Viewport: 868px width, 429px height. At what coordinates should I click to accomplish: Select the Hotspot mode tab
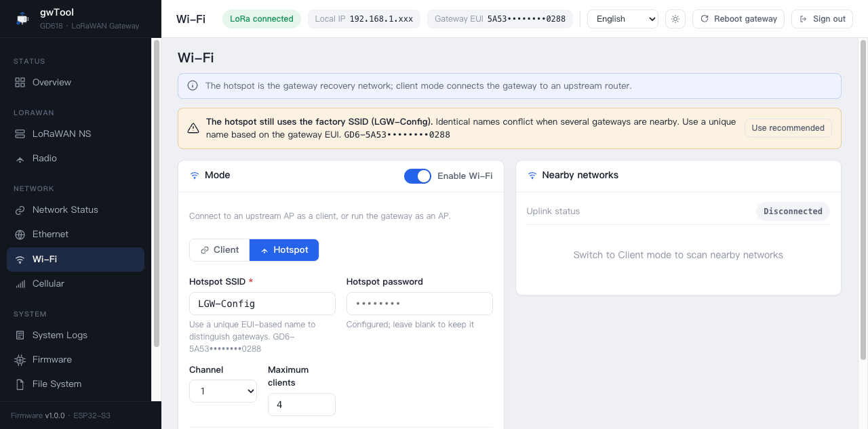click(x=284, y=250)
